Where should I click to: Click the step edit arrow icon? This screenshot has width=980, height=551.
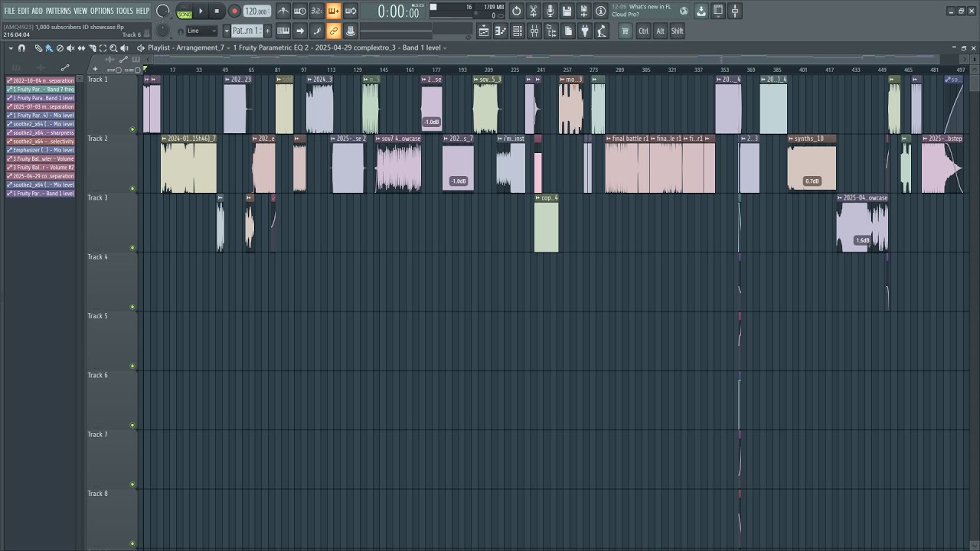click(x=300, y=31)
